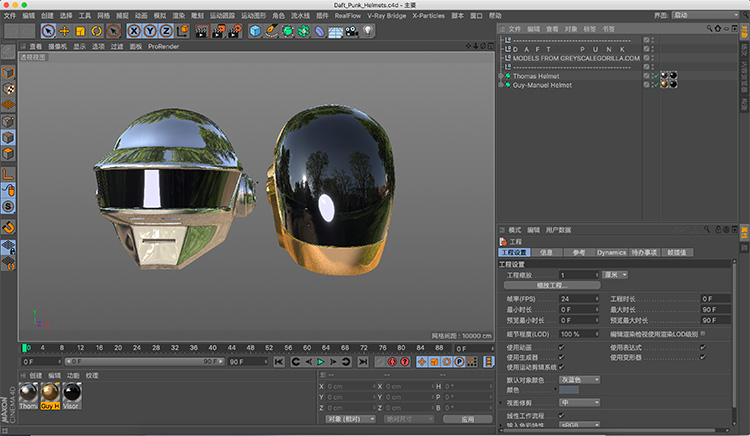Screen dimensions: 750x436
Task: Render the active view clapperboard icon
Action: pos(202,31)
